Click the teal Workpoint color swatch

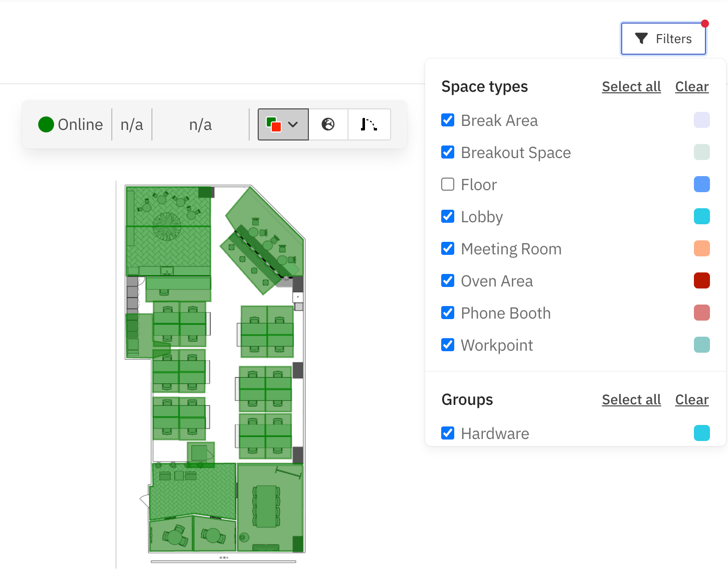702,345
